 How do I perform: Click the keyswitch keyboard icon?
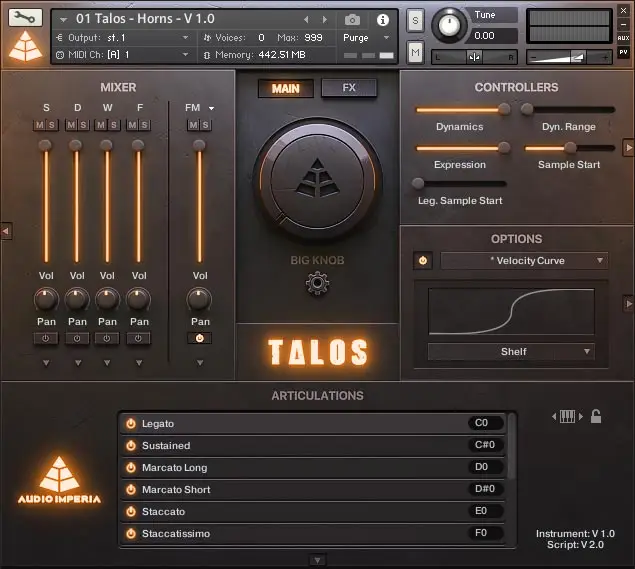(x=567, y=416)
